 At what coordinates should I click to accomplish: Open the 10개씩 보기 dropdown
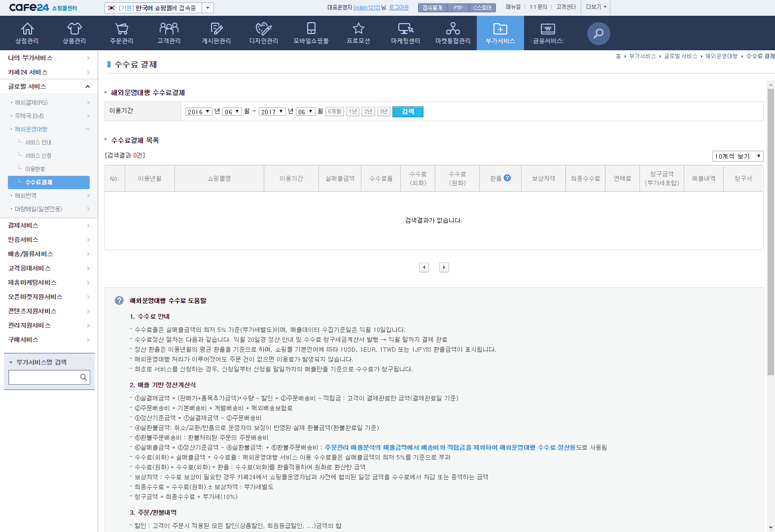point(738,156)
